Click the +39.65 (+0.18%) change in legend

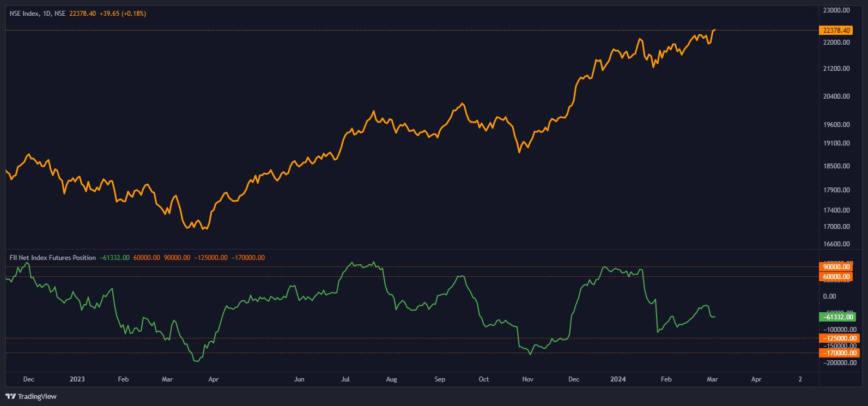click(123, 14)
